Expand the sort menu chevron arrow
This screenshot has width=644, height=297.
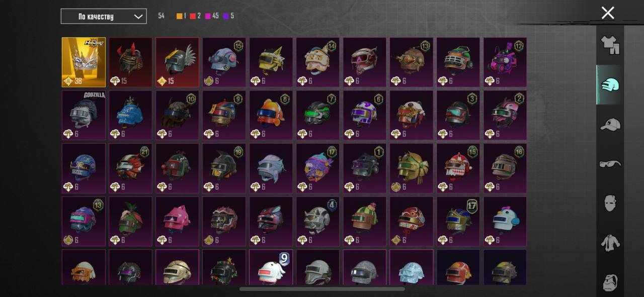[x=138, y=17]
